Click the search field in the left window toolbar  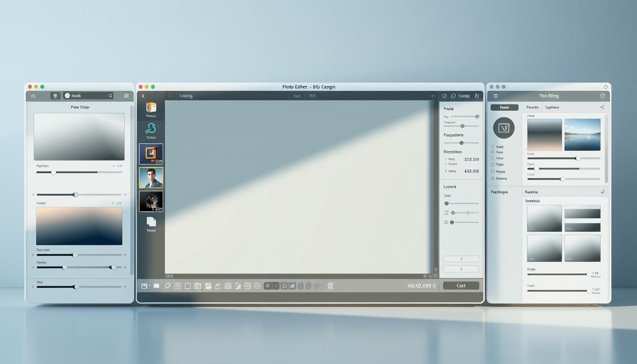88,96
